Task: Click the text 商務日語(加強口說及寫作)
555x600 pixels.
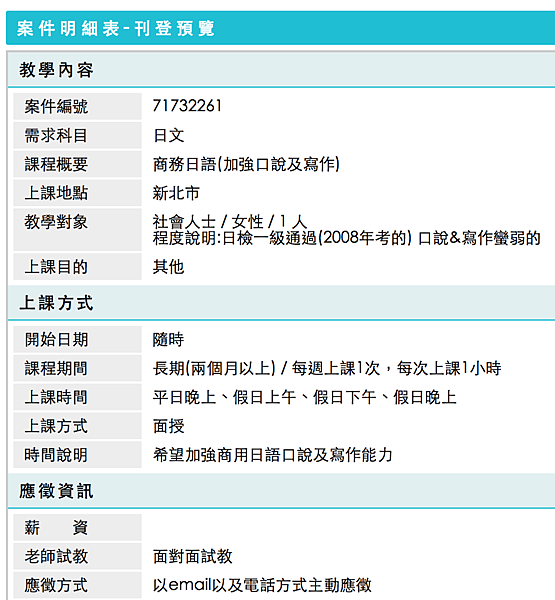Action: [x=246, y=164]
